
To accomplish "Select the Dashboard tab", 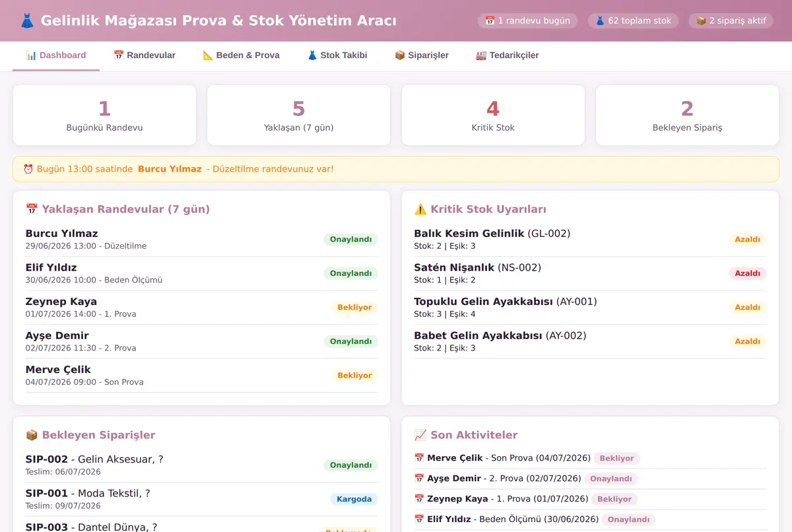I will click(x=56, y=55).
